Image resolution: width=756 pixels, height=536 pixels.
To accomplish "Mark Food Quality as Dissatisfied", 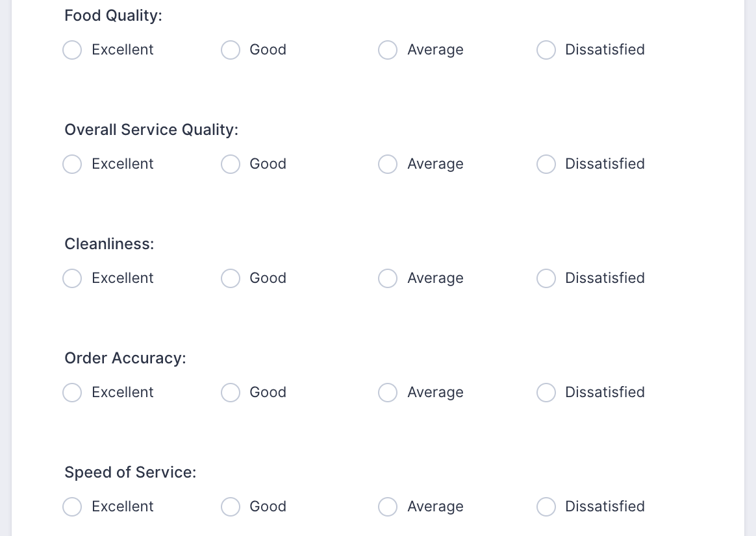I will pyautogui.click(x=546, y=50).
